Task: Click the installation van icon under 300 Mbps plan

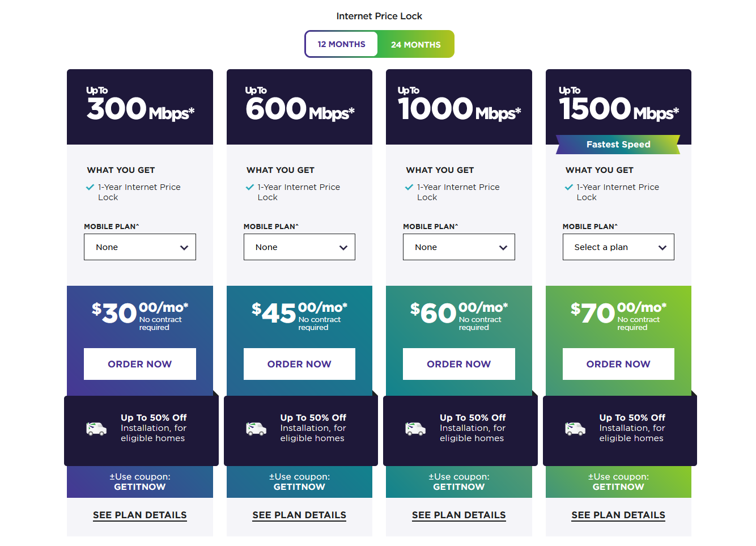Action: (96, 429)
